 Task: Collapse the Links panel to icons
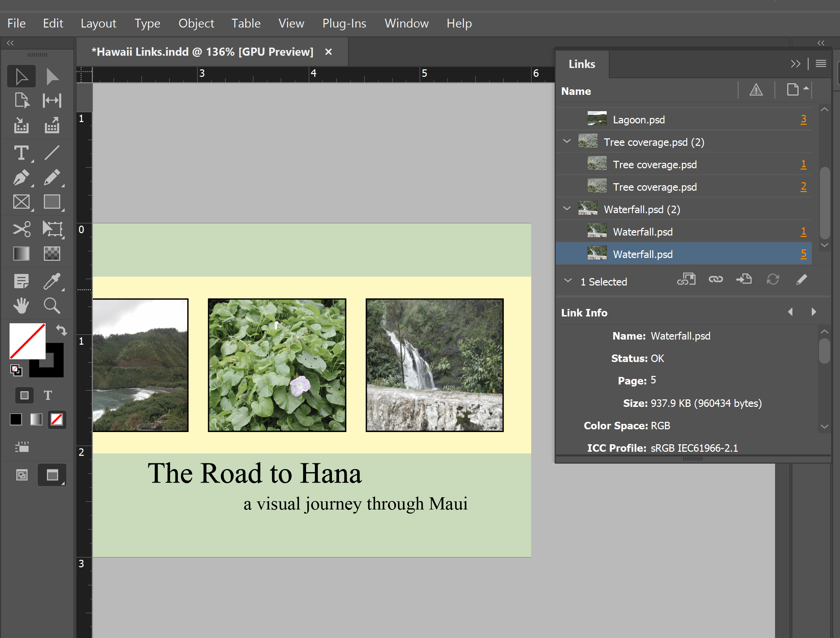(x=795, y=64)
